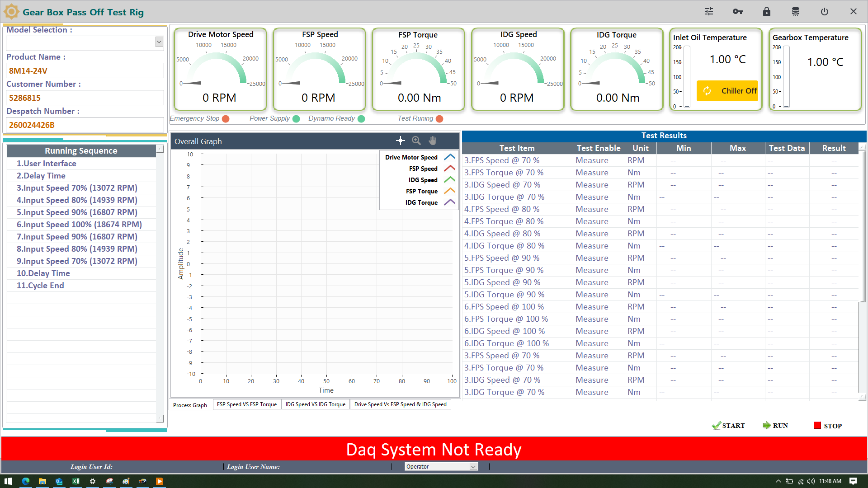
Task: Switch to FSP Speed VS FSP Torque tab
Action: click(x=246, y=404)
